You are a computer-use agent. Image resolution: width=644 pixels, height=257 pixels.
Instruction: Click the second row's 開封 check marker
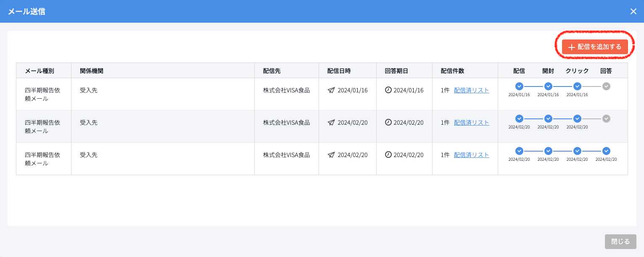pyautogui.click(x=548, y=118)
